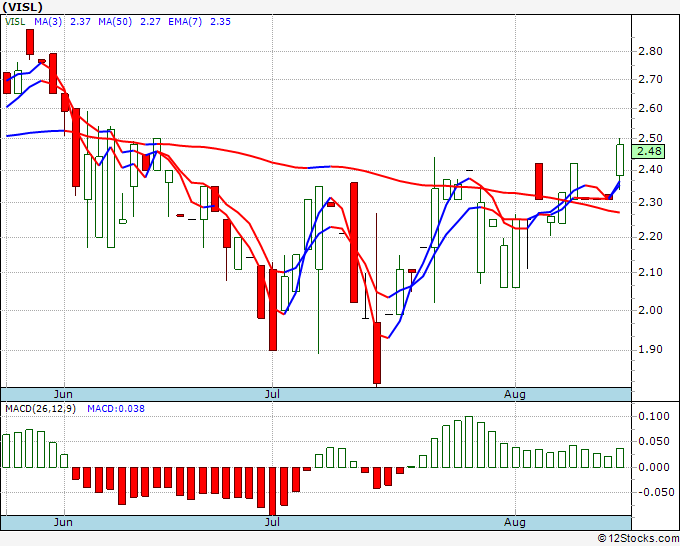Click the 2.30 price axis label

click(651, 202)
